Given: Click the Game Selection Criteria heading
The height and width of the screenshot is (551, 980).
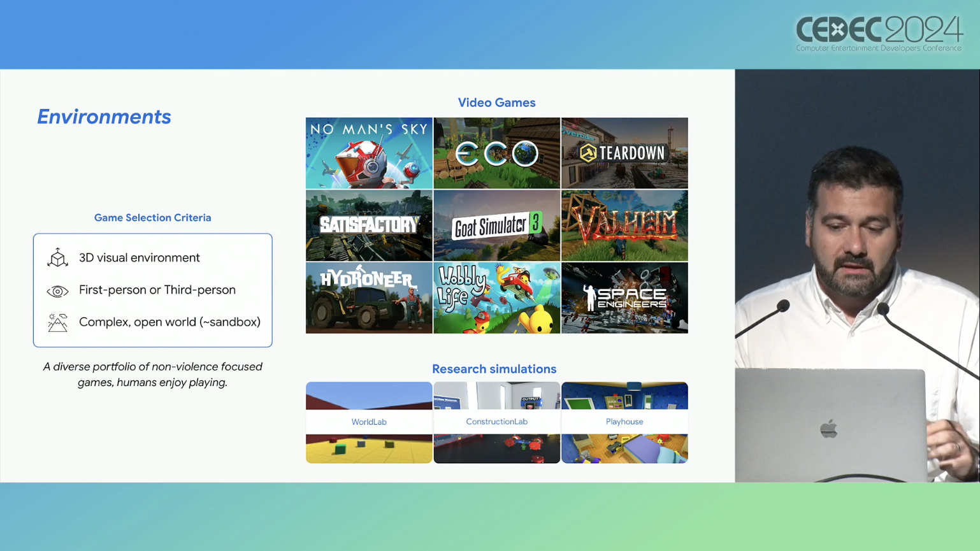Looking at the screenshot, I should click(x=153, y=218).
